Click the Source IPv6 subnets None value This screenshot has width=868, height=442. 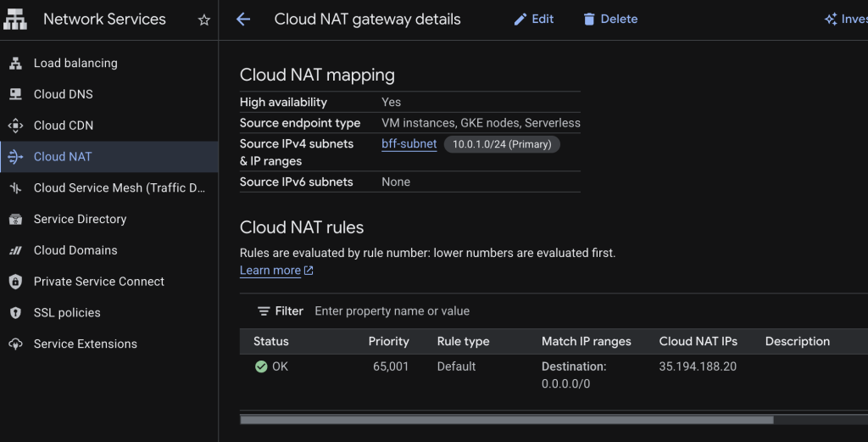pyautogui.click(x=396, y=182)
